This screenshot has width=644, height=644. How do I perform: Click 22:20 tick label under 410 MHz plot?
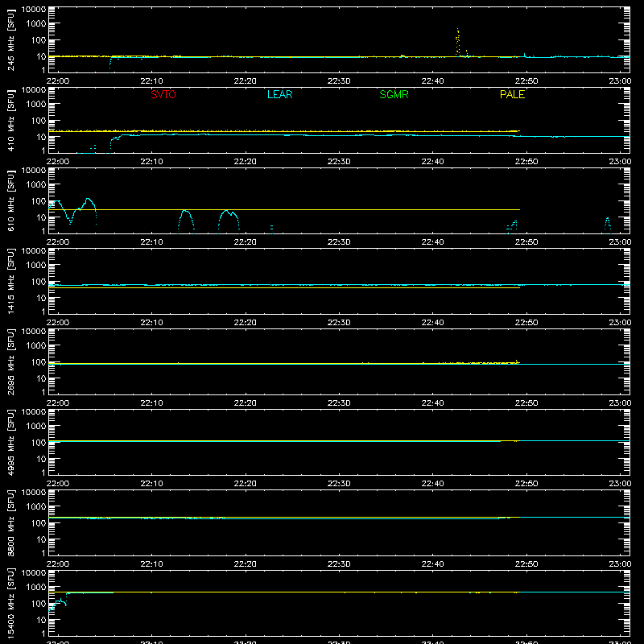(246, 162)
